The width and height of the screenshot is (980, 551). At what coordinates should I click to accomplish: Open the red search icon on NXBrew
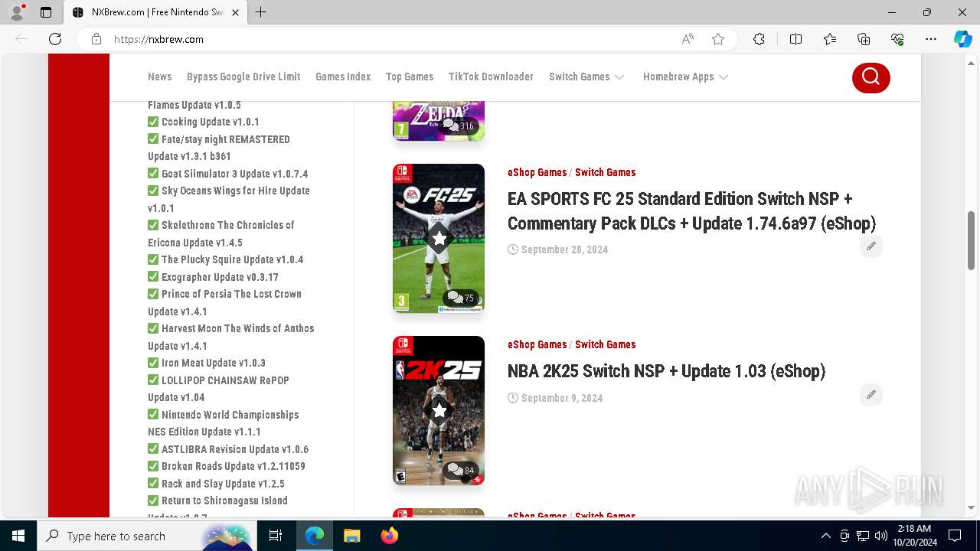[x=871, y=77]
